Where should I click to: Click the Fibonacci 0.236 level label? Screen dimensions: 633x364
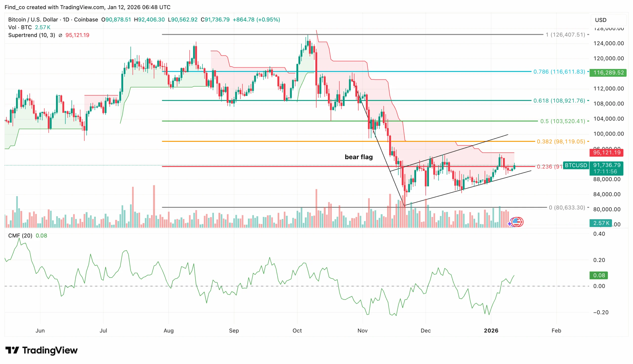pyautogui.click(x=550, y=167)
